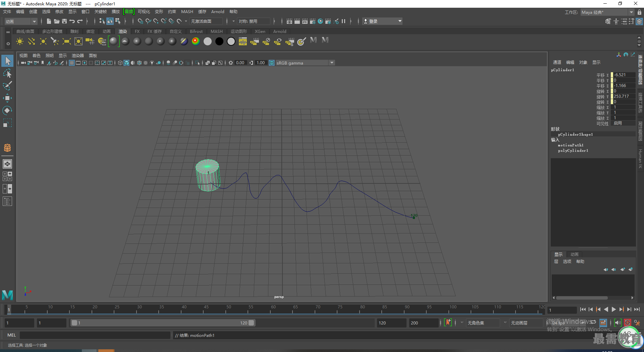This screenshot has width=644, height=352.
Task: Open the 关键帧 menu
Action: click(x=100, y=12)
